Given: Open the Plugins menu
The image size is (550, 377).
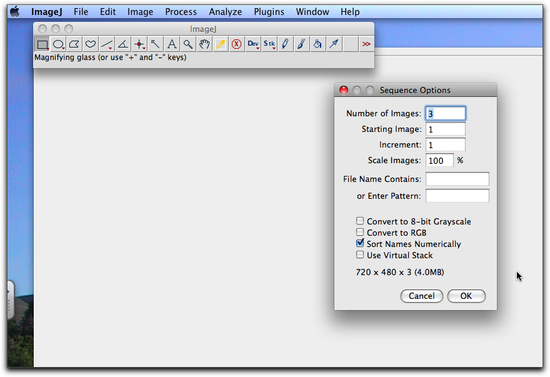Looking at the screenshot, I should [269, 12].
